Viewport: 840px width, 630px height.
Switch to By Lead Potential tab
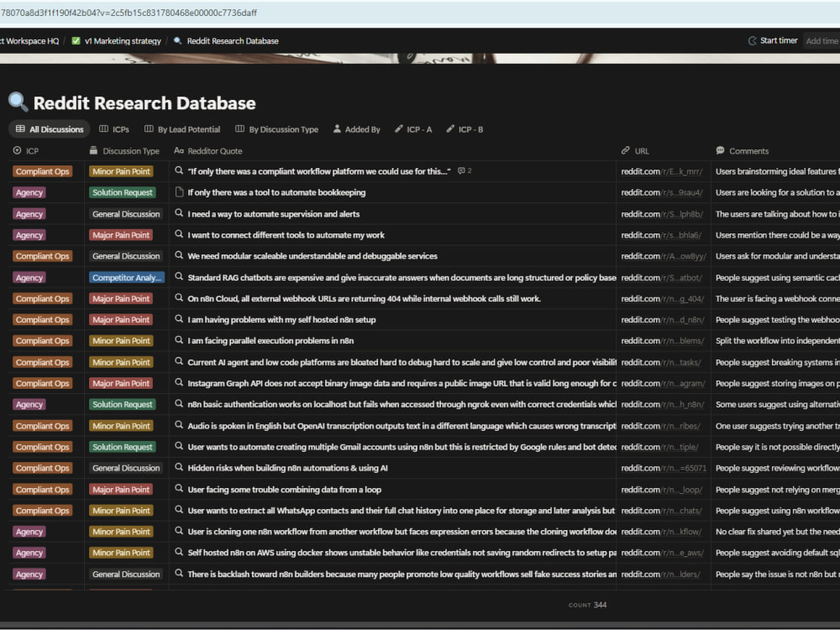(x=182, y=129)
